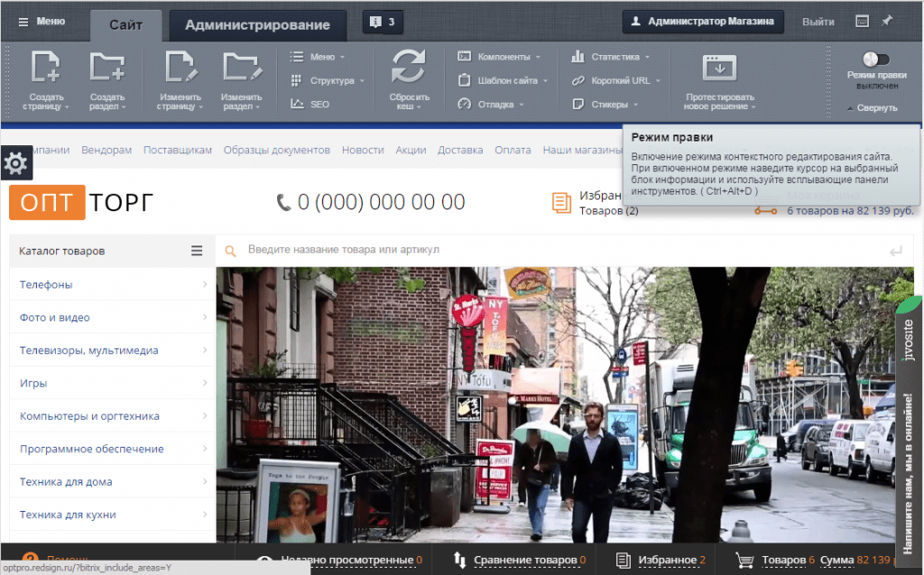Click the orange search magnifier icon
Screen dimensions: 924x575
230,251
